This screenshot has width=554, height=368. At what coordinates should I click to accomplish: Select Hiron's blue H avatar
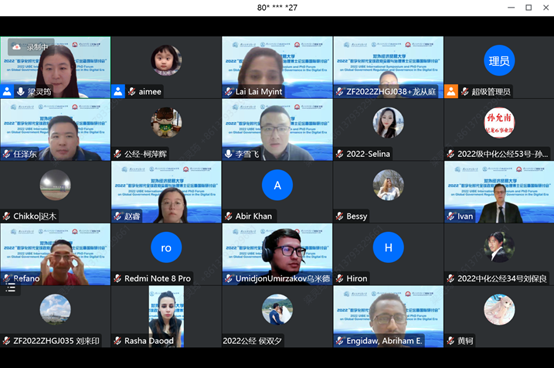pos(388,247)
